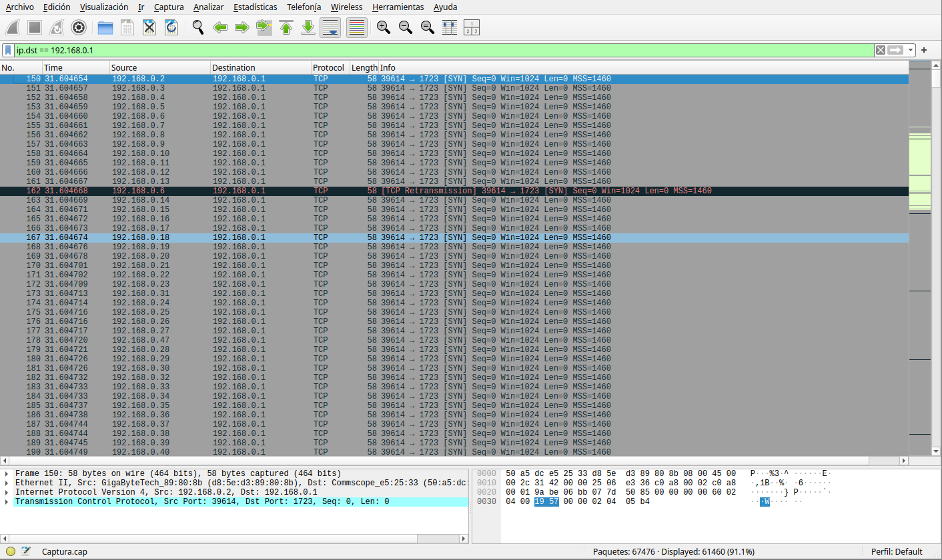942x560 pixels.
Task: Open the Captura menu
Action: [169, 7]
